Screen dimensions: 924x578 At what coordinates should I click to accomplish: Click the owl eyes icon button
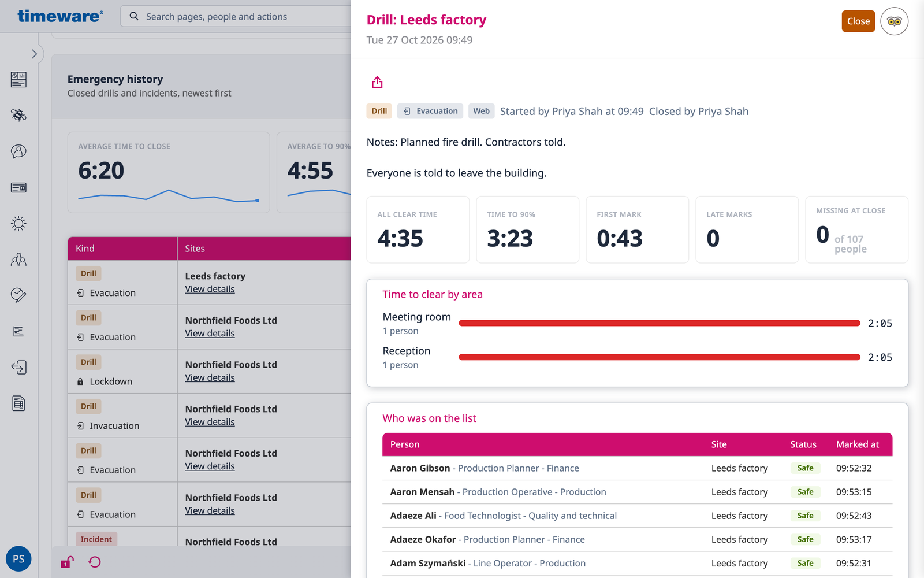point(894,21)
